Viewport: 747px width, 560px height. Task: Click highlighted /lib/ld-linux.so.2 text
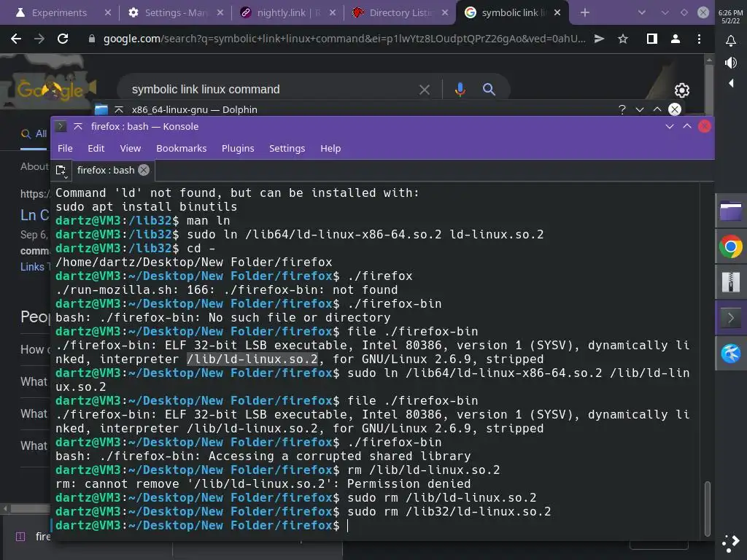click(252, 359)
